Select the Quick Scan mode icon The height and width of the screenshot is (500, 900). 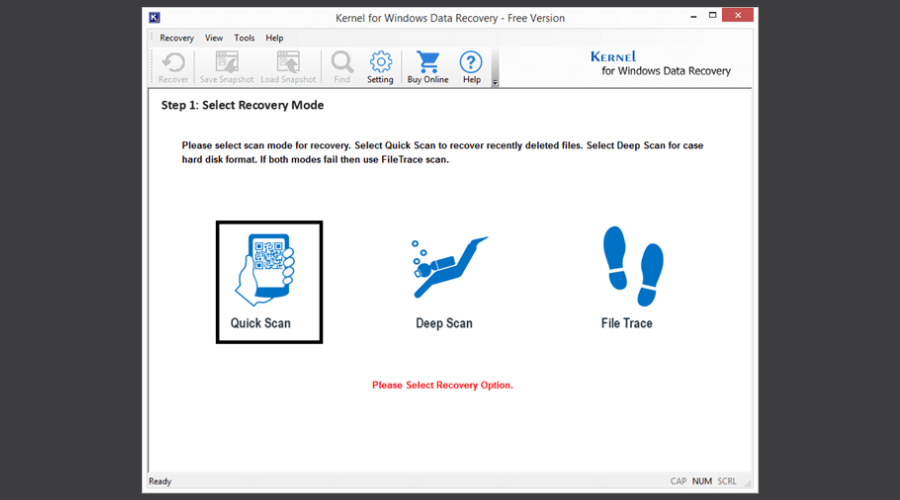click(x=264, y=269)
